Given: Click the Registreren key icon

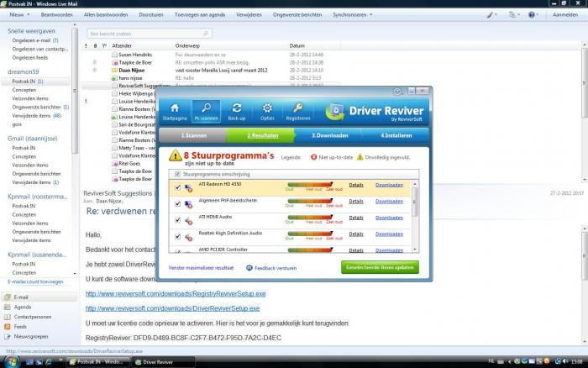Looking at the screenshot, I should [297, 108].
